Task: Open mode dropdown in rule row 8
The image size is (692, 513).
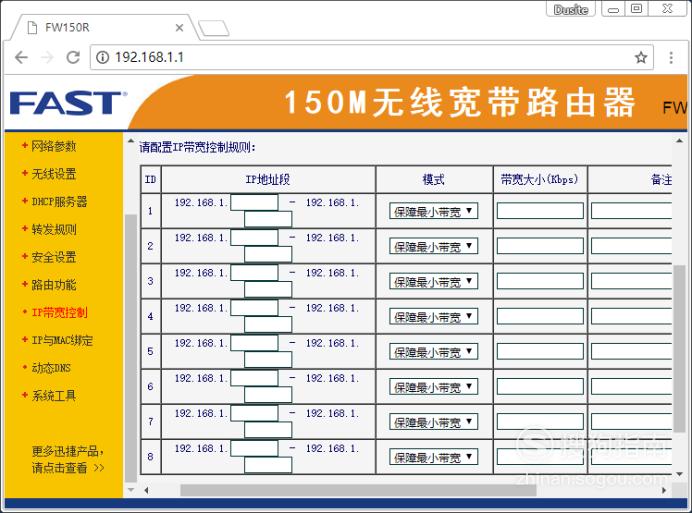Action: point(433,457)
